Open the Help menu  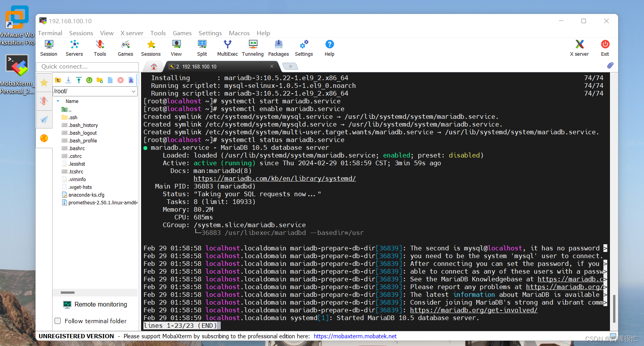[263, 33]
